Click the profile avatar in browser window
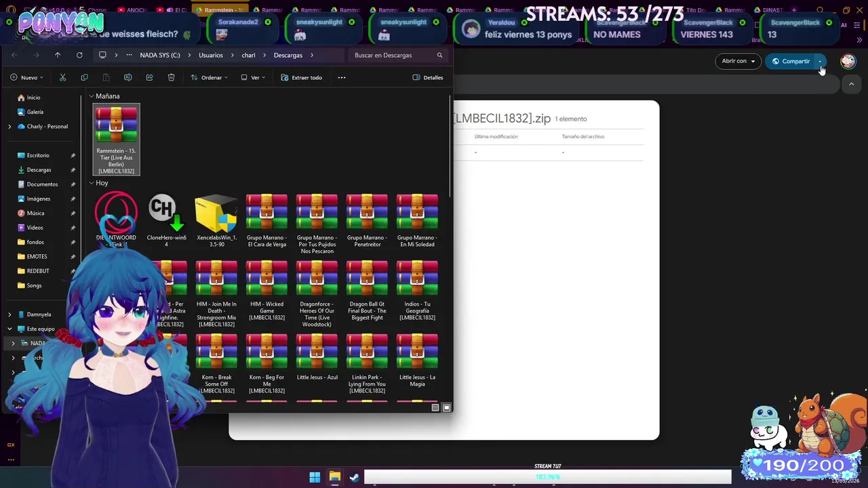Image resolution: width=868 pixels, height=488 pixels. coord(848,61)
